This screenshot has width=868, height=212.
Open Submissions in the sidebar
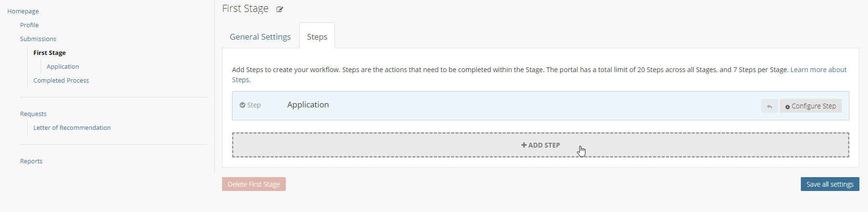pos(38,39)
